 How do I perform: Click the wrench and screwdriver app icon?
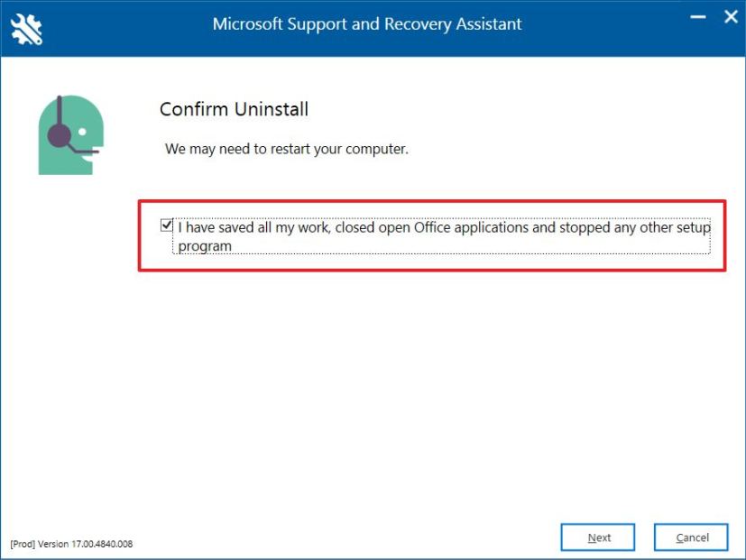(27, 30)
